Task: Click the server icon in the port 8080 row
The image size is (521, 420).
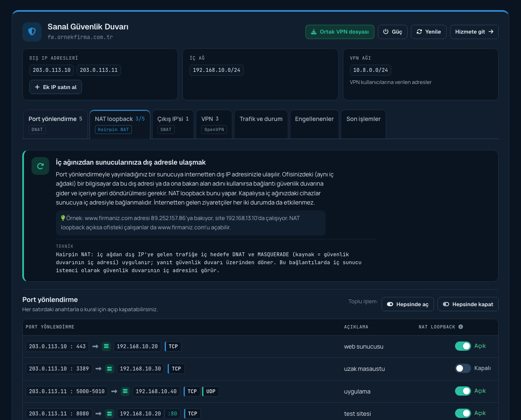Action: 110,414
